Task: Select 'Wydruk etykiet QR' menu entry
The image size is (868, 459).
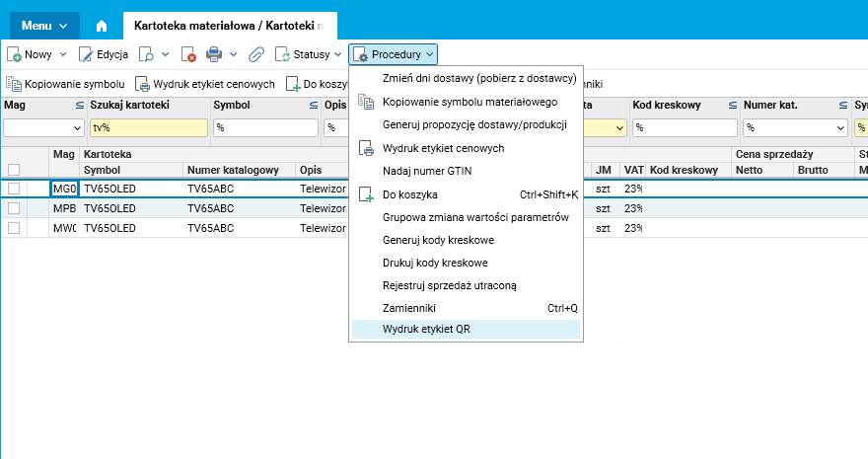Action: coord(427,329)
